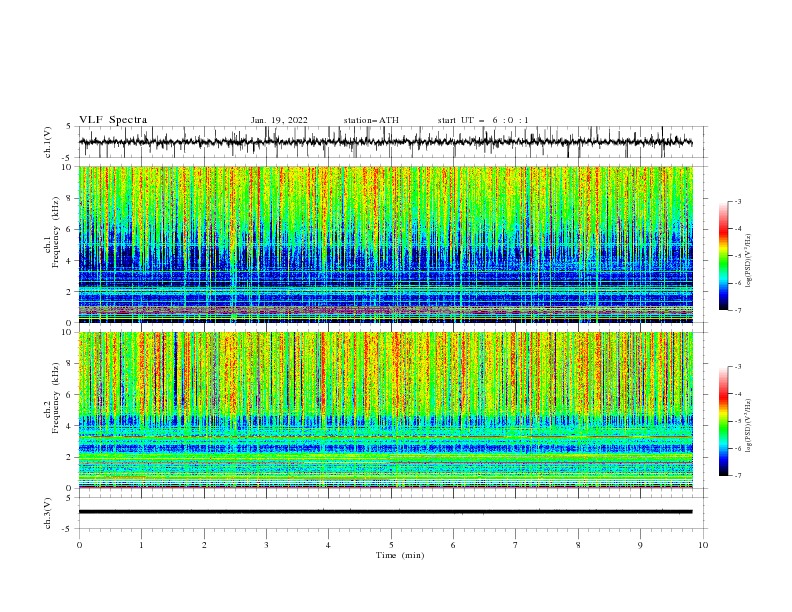Select the date 'Jan. 19, 2022'
Viewport: 792px width, 612px height.
point(279,120)
